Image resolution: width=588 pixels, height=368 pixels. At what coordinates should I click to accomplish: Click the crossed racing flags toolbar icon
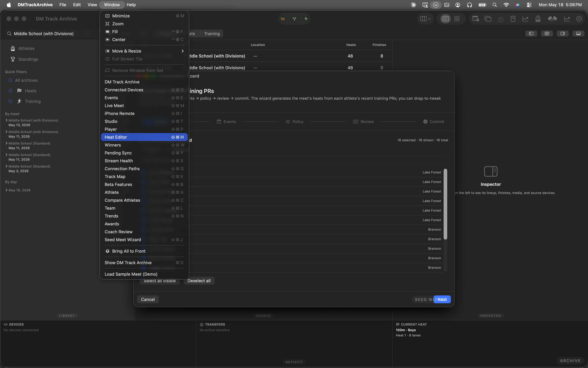tap(552, 19)
